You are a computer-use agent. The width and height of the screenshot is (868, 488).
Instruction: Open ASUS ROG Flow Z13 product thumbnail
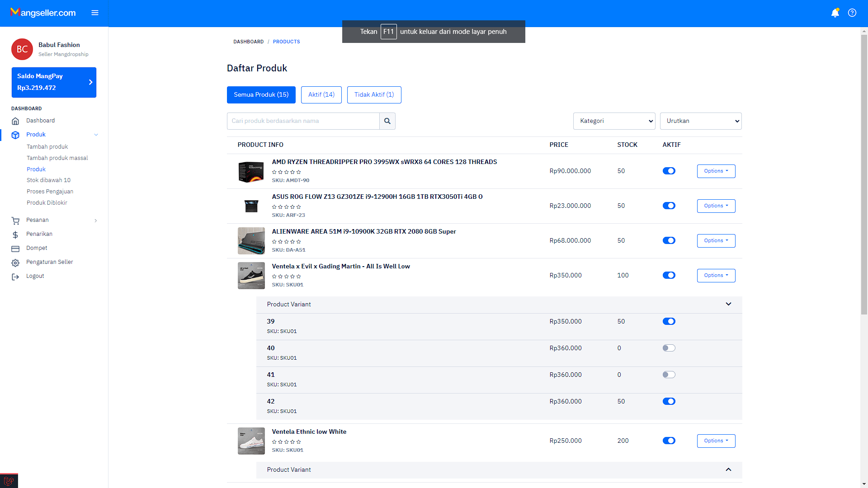tap(251, 206)
